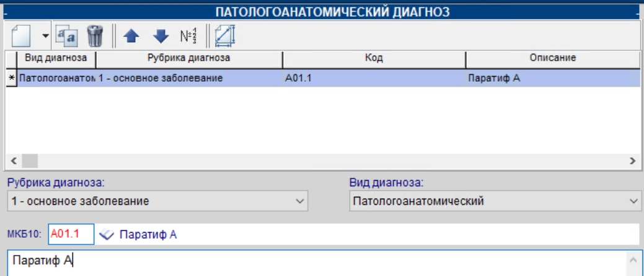Open the 'Рубрика диагноза' dropdown
The width and height of the screenshot is (644, 276).
(x=157, y=201)
